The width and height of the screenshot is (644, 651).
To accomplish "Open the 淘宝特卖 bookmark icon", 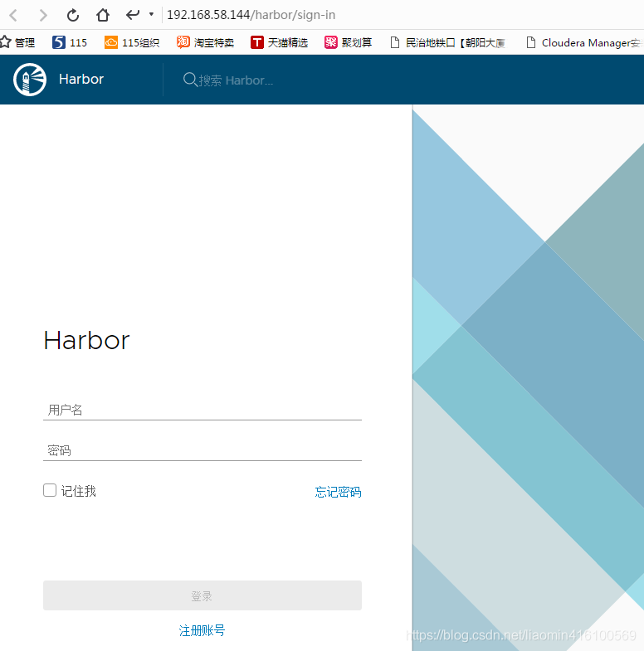I will click(x=183, y=42).
